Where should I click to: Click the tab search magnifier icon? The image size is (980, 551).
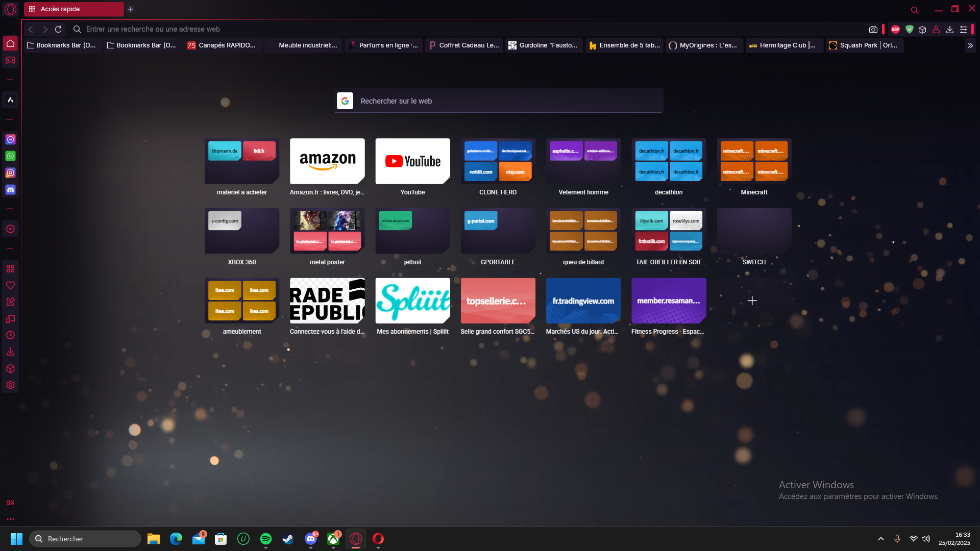tap(915, 10)
